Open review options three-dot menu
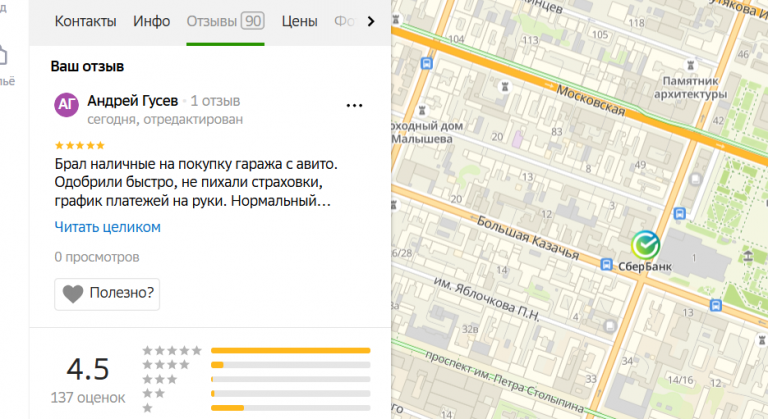 tap(354, 105)
